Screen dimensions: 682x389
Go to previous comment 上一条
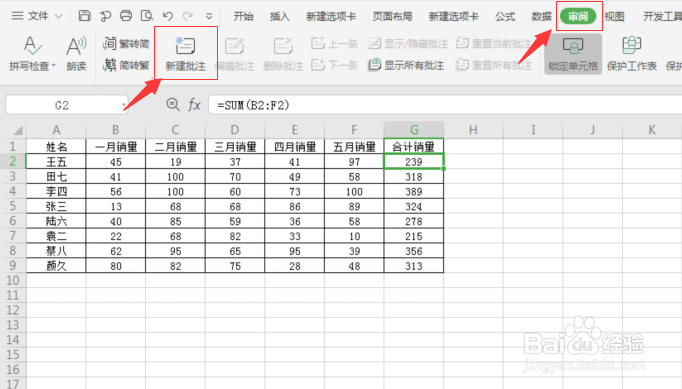[x=334, y=44]
